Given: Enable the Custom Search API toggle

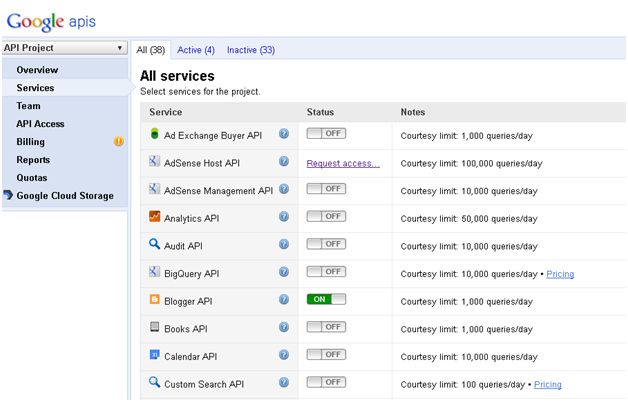Looking at the screenshot, I should [x=326, y=382].
